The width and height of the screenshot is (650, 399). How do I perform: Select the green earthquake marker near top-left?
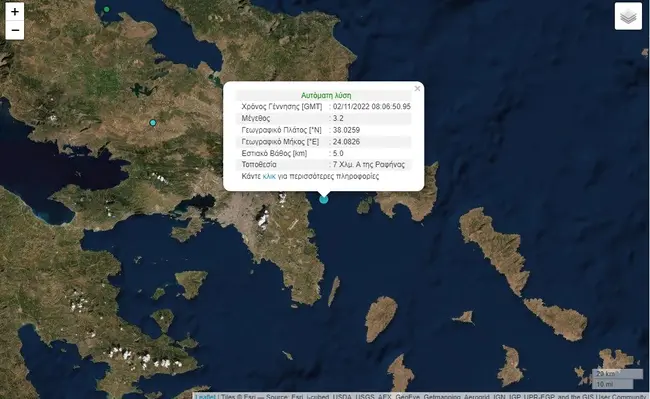pyautogui.click(x=107, y=9)
